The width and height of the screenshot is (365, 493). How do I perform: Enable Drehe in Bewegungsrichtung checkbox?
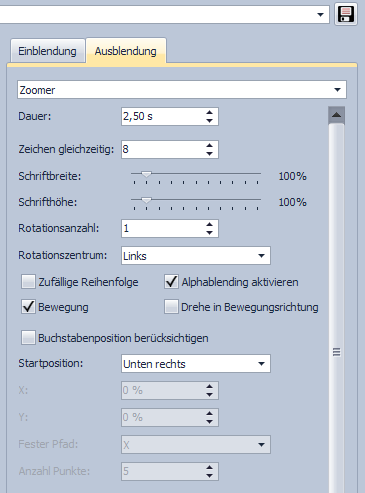[x=171, y=307]
